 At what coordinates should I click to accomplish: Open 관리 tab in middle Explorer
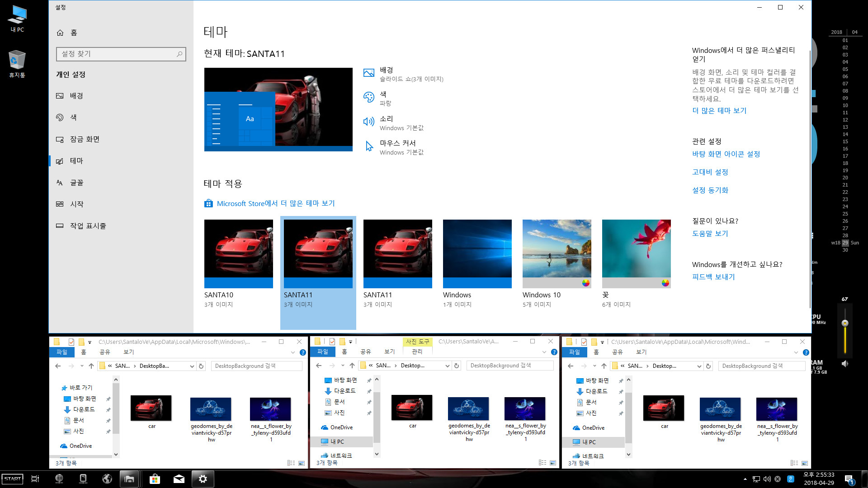[417, 352]
